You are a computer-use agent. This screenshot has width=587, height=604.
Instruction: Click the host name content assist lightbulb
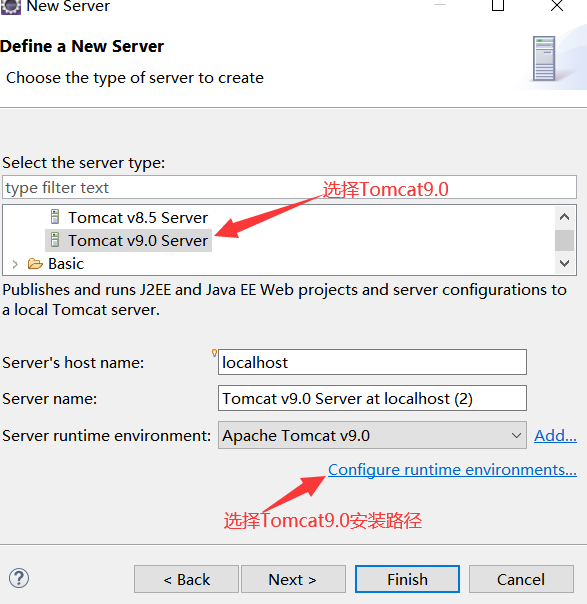215,353
